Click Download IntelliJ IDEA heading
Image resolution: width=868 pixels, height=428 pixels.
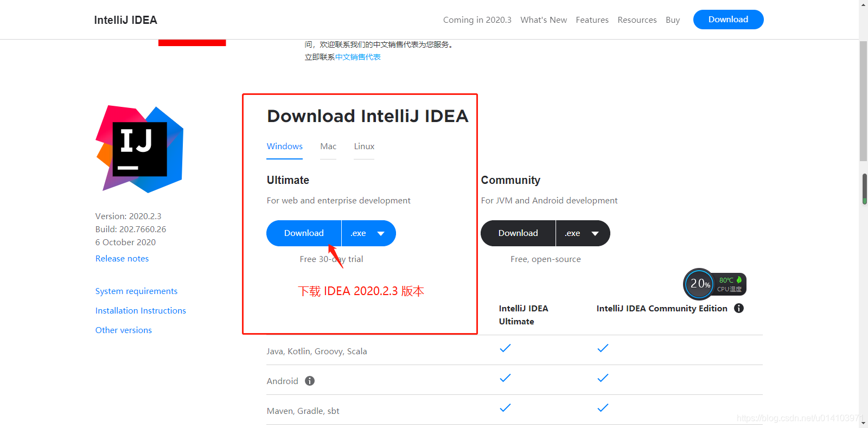point(368,116)
